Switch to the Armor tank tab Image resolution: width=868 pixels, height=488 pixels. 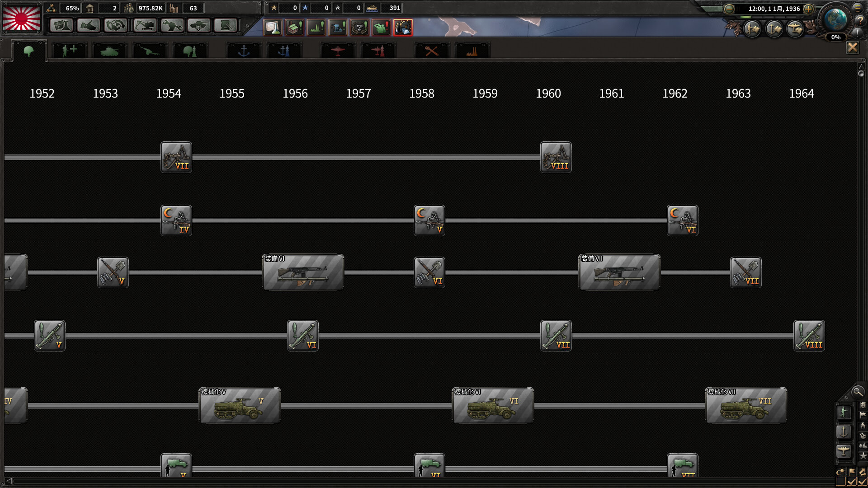click(109, 51)
